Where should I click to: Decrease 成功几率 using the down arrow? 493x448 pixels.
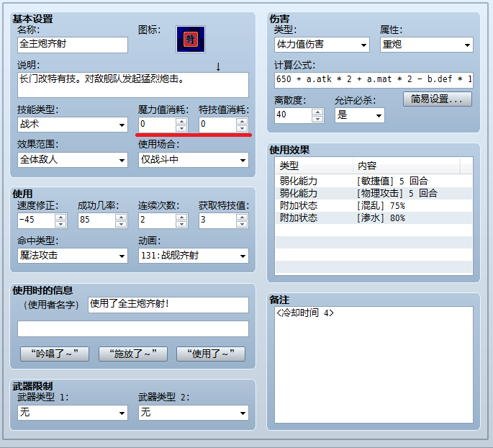coord(121,224)
